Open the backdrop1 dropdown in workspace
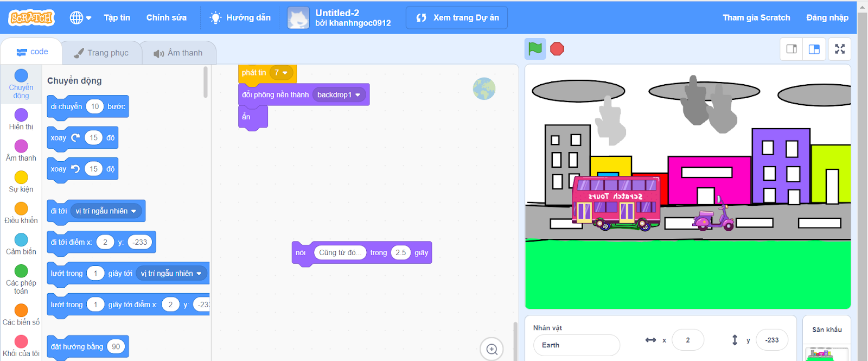 click(x=339, y=95)
